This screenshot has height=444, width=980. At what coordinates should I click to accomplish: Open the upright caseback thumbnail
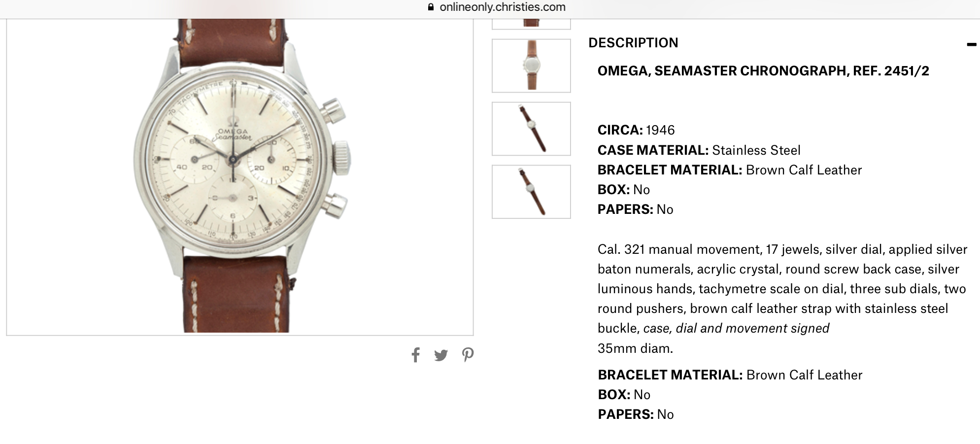tap(531, 66)
